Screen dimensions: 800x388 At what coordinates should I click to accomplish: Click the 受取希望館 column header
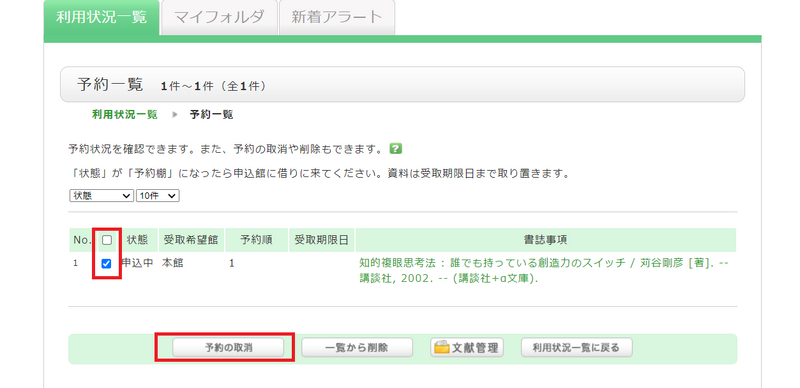coord(190,240)
